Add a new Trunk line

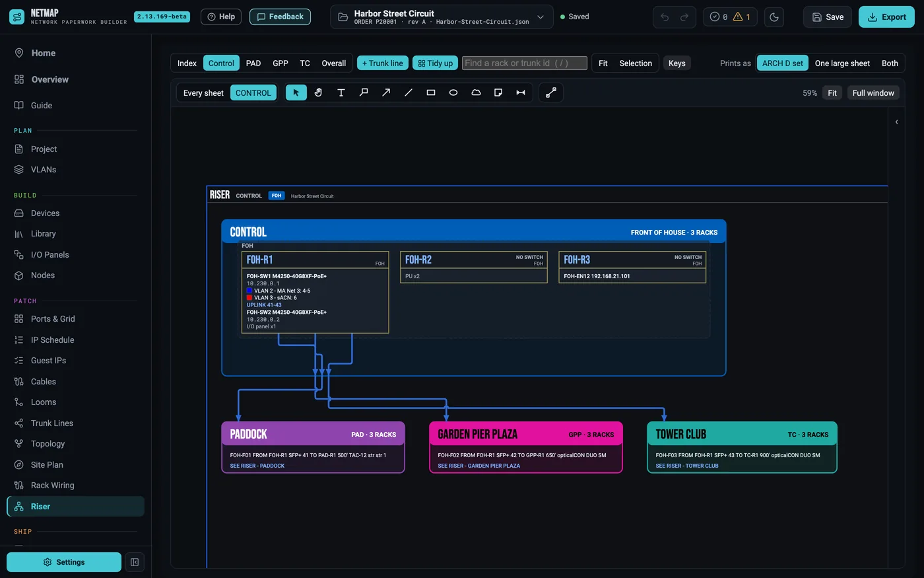point(383,63)
